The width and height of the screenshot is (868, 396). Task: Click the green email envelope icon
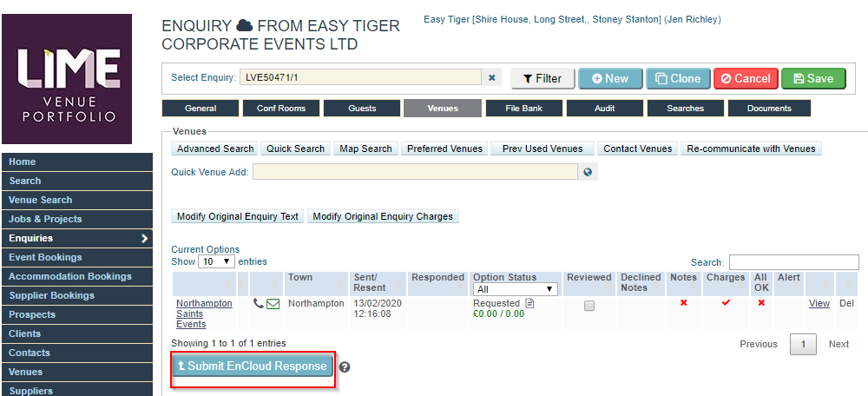[x=273, y=303]
